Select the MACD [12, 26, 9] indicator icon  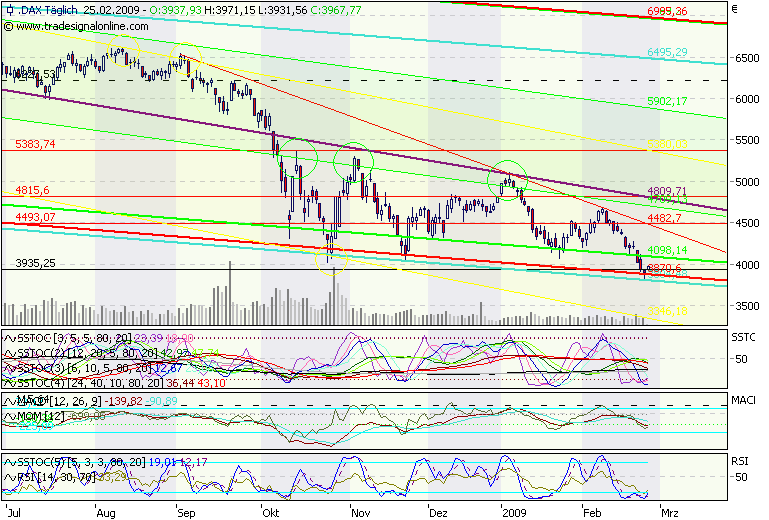coord(9,400)
